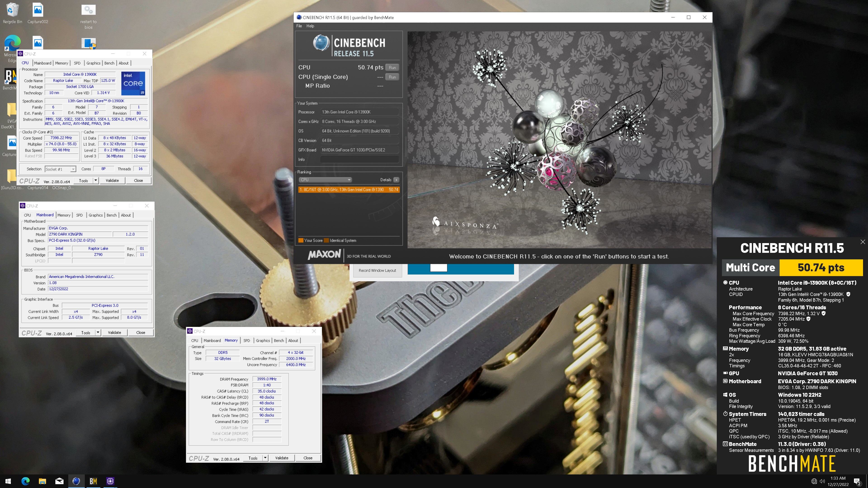Switch to SPD tab in CPU-Z CPU window
The image size is (868, 488).
77,63
